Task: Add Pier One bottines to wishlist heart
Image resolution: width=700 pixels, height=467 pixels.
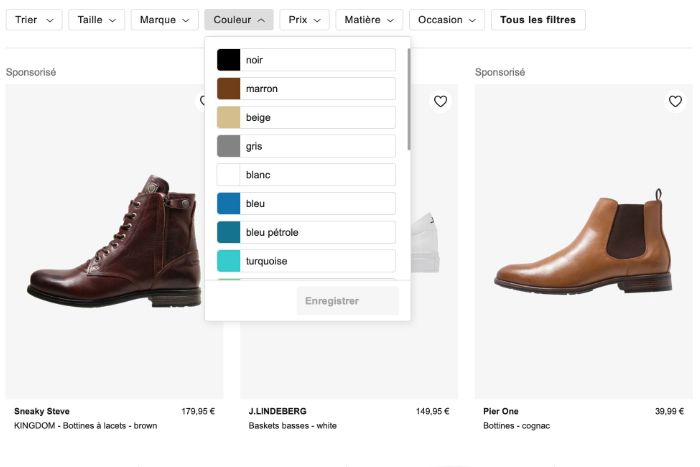Action: 675,101
